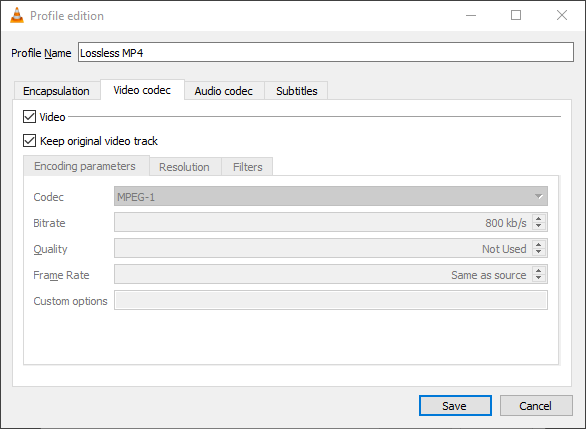The image size is (586, 429).
Task: Increase Bitrate with the up arrow
Action: point(539,219)
